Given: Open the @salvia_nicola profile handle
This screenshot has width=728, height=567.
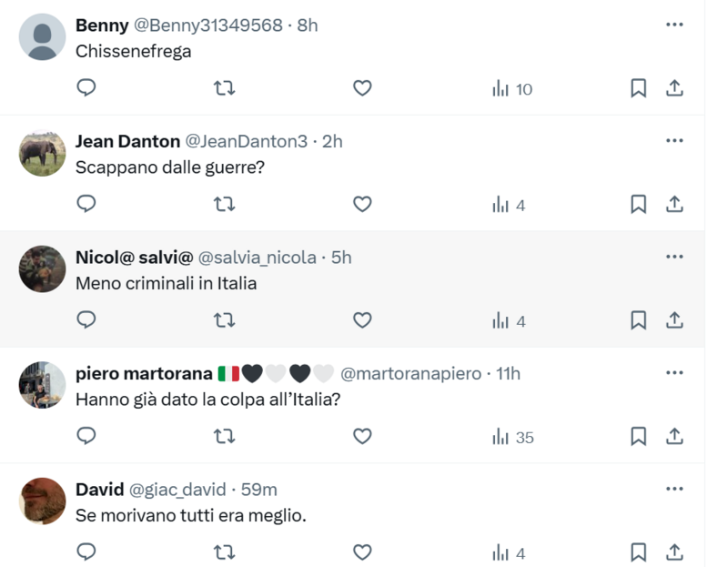Looking at the screenshot, I should [256, 258].
